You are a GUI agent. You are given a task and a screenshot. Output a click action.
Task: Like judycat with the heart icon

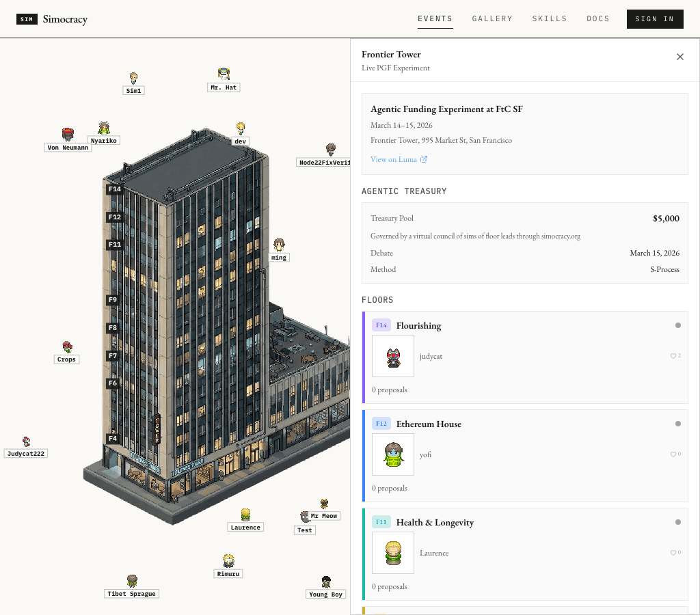tap(673, 356)
